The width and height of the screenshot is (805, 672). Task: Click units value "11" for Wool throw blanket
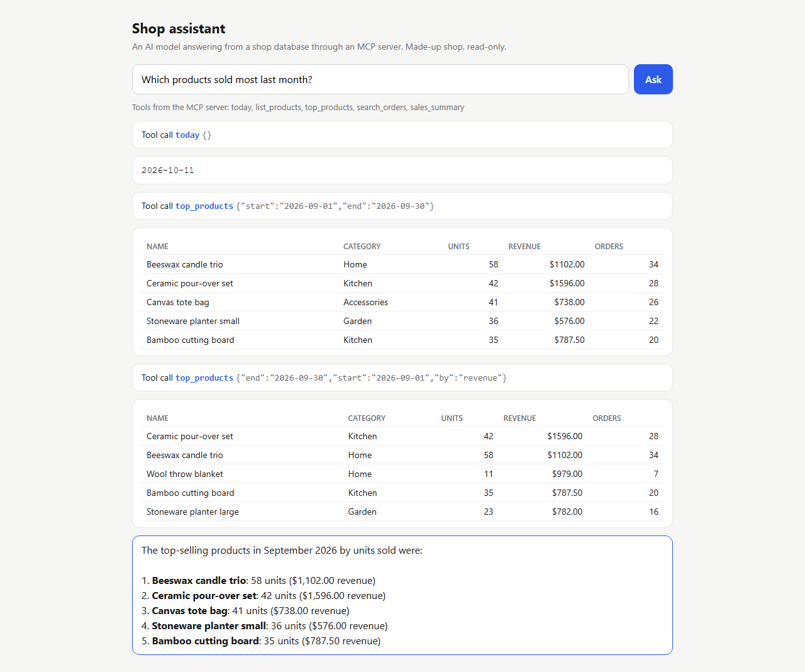(489, 474)
